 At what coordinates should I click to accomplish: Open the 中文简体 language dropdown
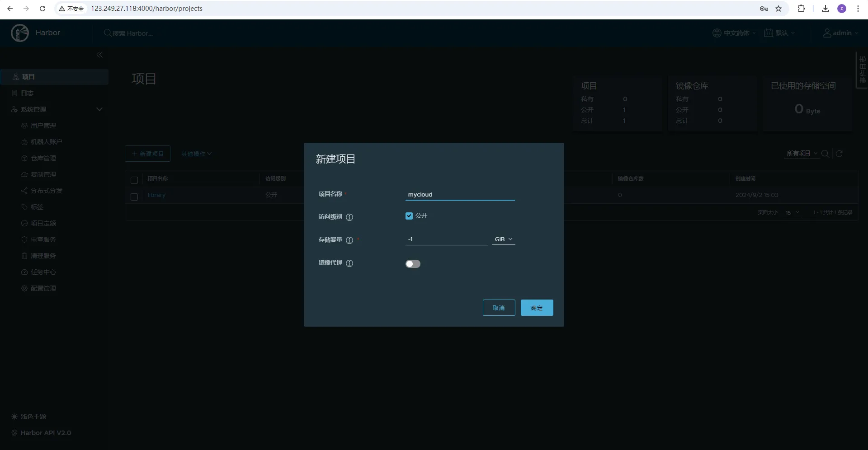point(734,33)
